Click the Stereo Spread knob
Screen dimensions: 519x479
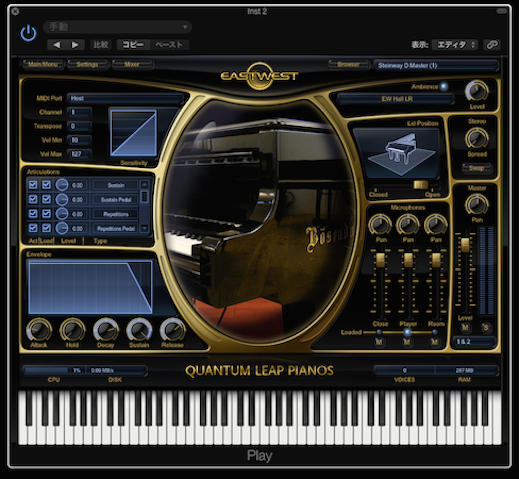click(477, 138)
